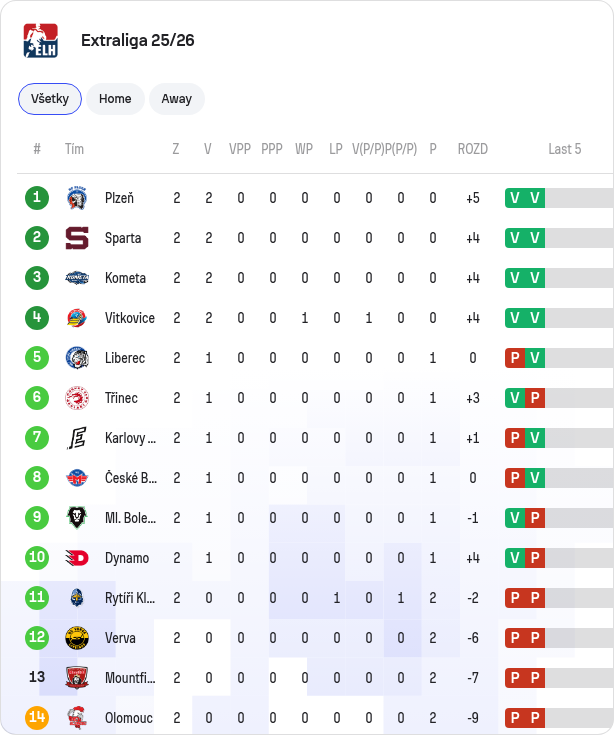614x735 pixels.
Task: Click the ELH league logo
Action: coord(41,40)
